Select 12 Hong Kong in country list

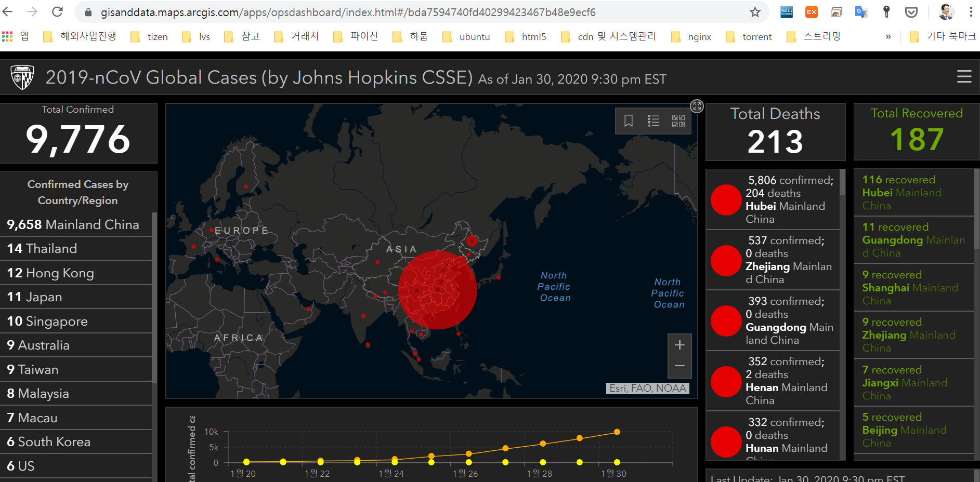pyautogui.click(x=76, y=273)
